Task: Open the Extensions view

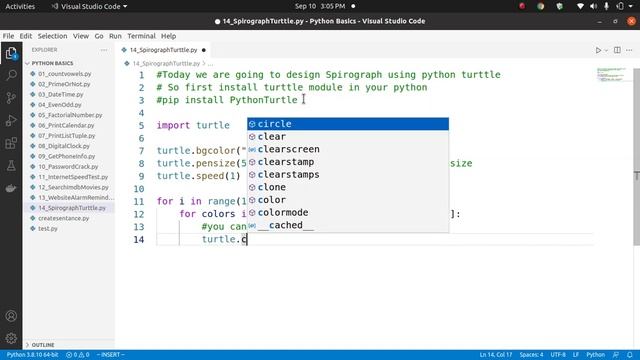Action: [11, 143]
